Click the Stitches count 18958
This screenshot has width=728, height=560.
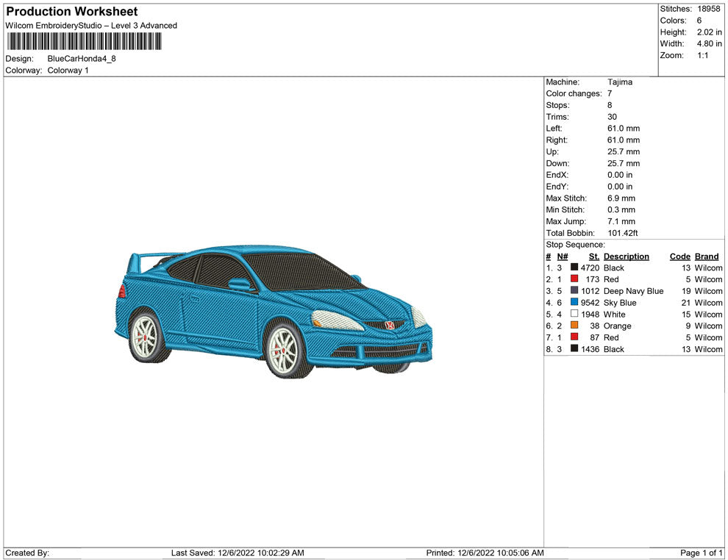pos(707,9)
